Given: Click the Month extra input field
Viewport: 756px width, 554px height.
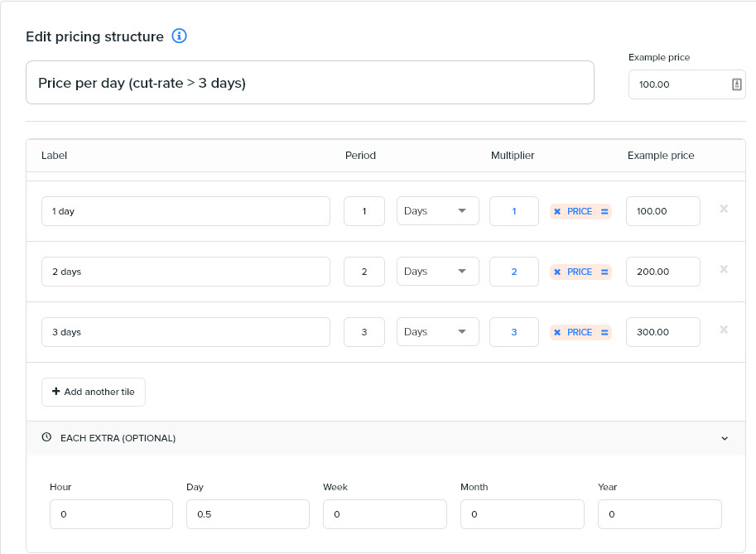Looking at the screenshot, I should point(522,514).
